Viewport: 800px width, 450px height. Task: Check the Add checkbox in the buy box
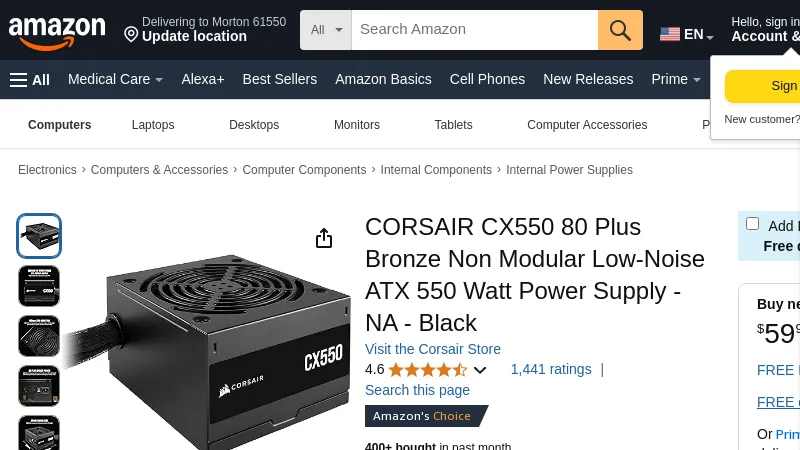pos(752,224)
